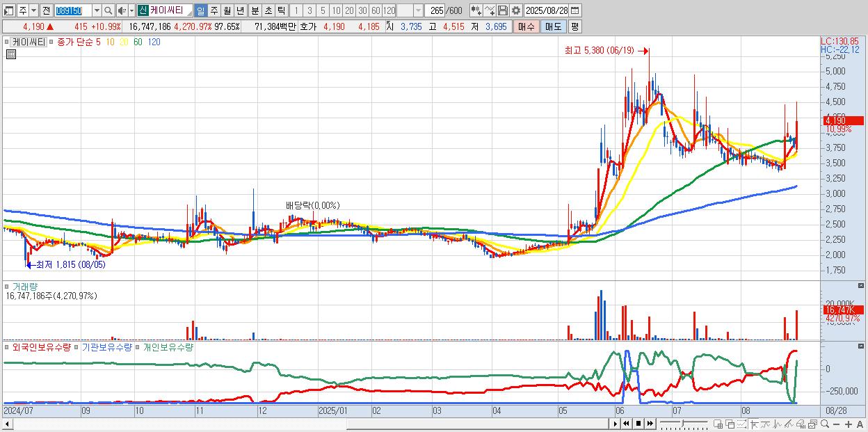Select the 틱 tick chart period

coord(280,10)
